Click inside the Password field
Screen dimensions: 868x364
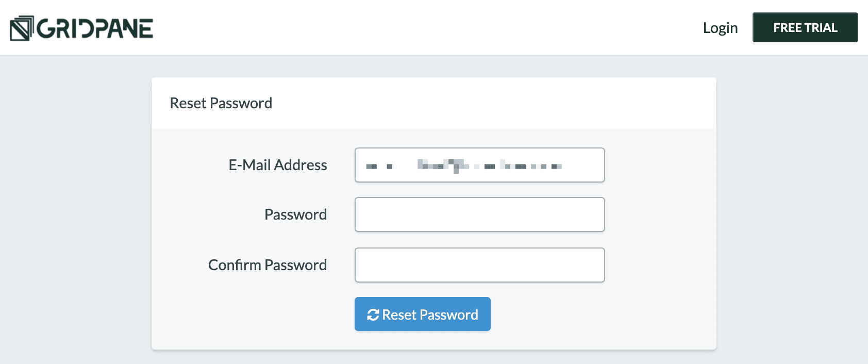[479, 214]
